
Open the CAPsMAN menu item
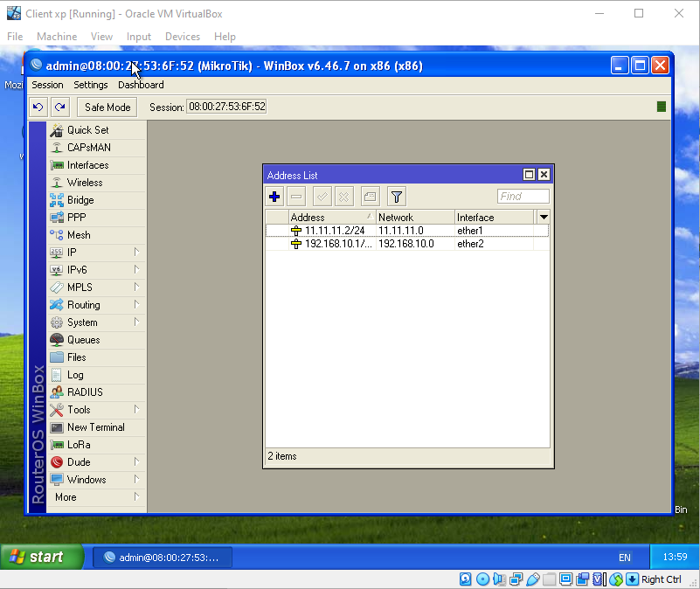click(97, 148)
